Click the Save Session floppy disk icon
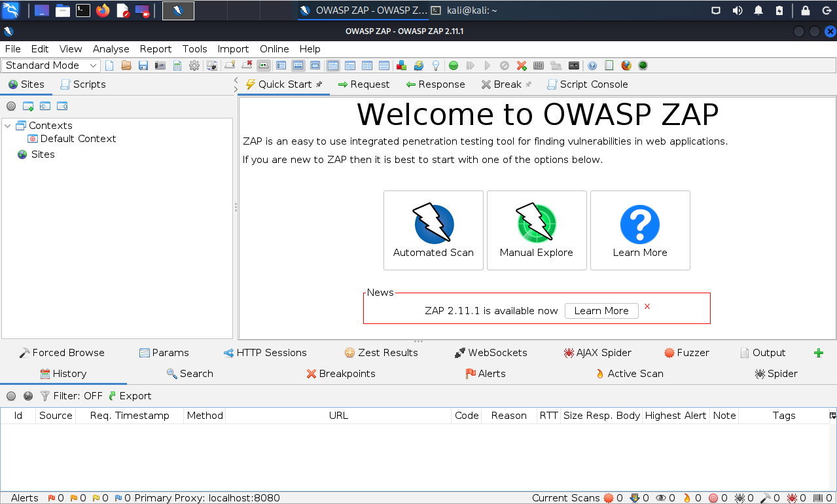 (143, 65)
